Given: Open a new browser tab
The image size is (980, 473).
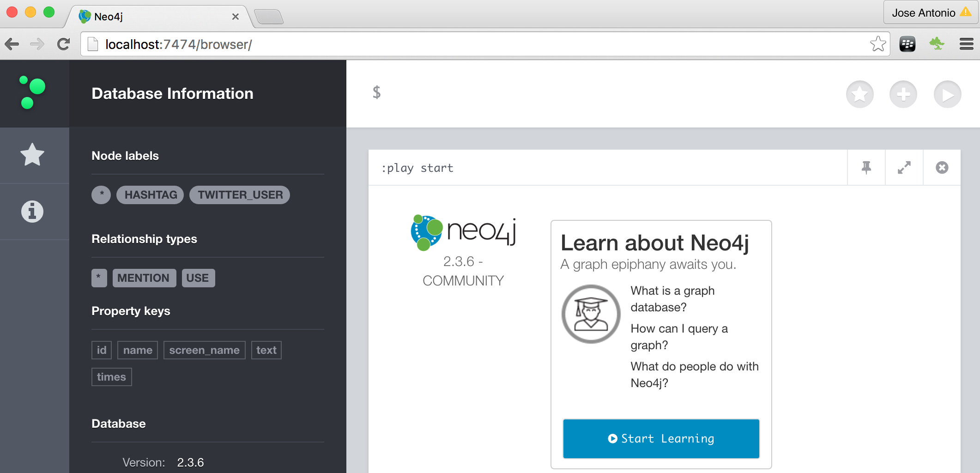Looking at the screenshot, I should coord(268,17).
